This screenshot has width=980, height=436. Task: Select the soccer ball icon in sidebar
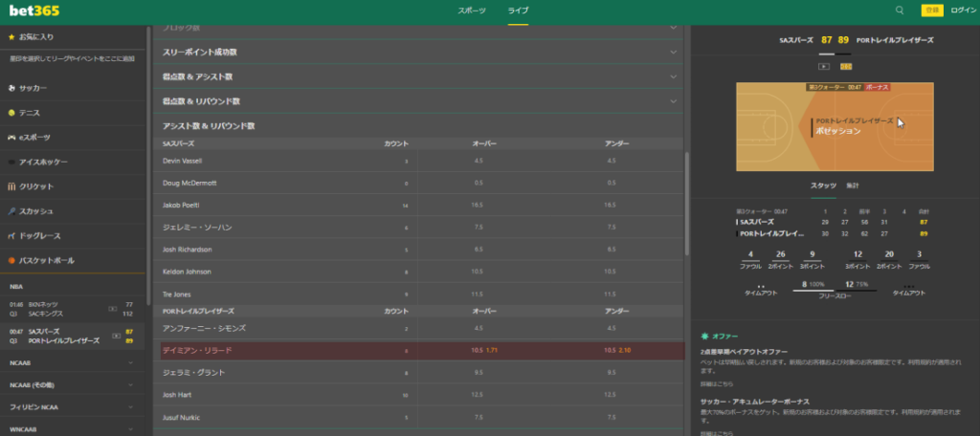11,88
